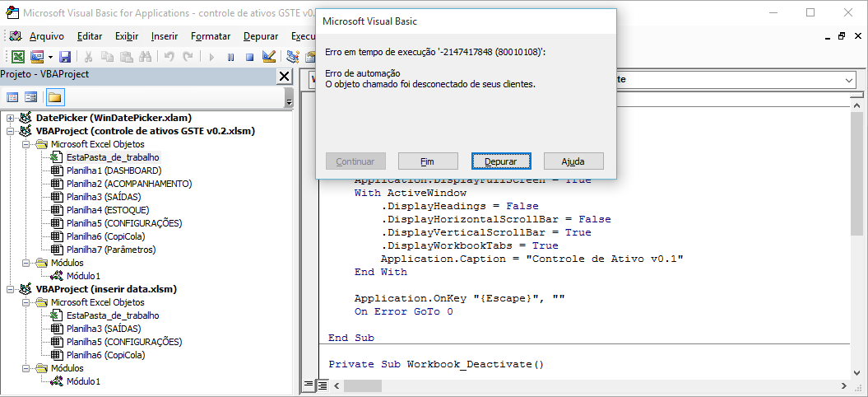Image resolution: width=868 pixels, height=397 pixels.
Task: Open Project Explorer toolbar icon
Action: [293, 57]
